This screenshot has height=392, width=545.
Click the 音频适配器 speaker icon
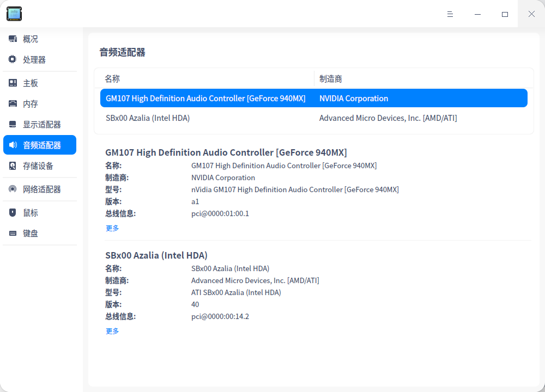click(x=13, y=145)
